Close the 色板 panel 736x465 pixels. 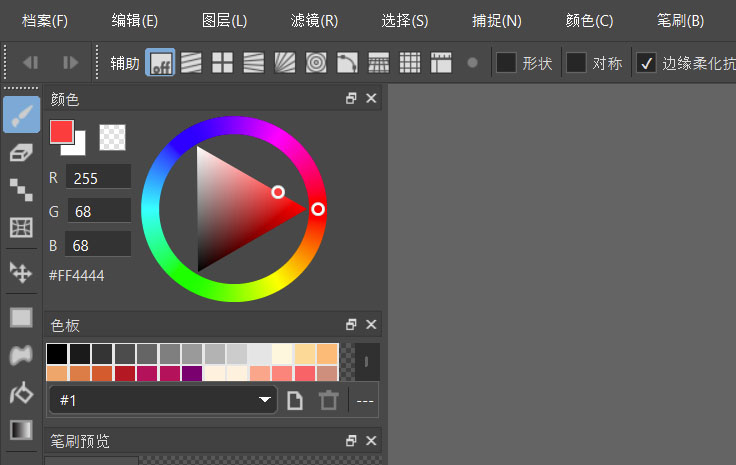coord(371,324)
